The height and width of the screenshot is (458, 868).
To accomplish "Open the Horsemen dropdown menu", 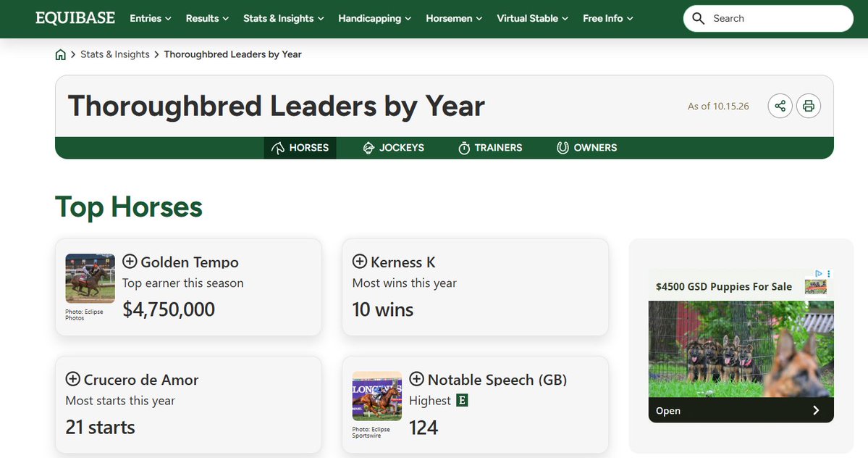I will (x=454, y=18).
